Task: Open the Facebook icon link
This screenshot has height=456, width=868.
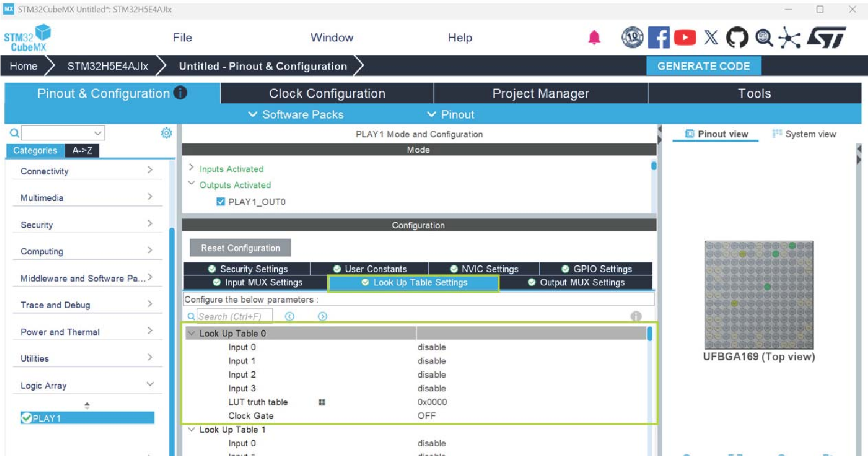Action: point(659,38)
